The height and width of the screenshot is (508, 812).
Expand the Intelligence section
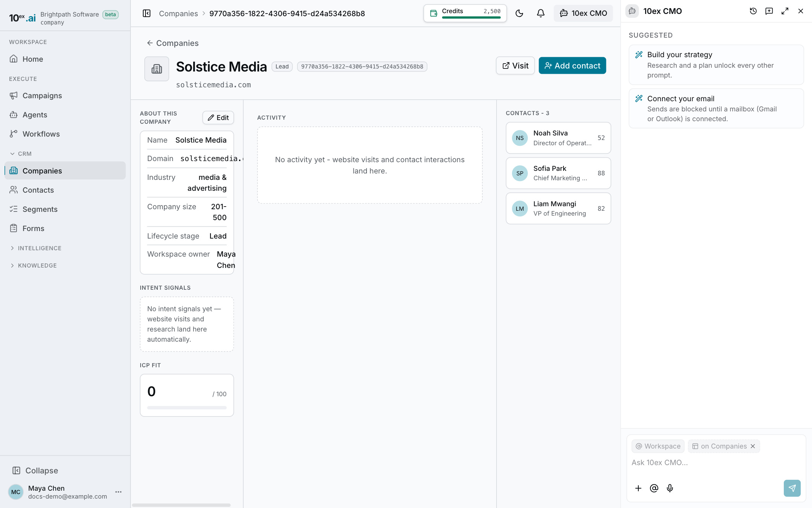click(x=36, y=248)
